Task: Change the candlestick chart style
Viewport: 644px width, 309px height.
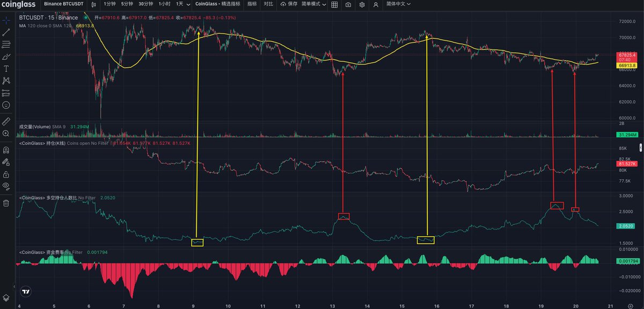Action: [x=94, y=4]
